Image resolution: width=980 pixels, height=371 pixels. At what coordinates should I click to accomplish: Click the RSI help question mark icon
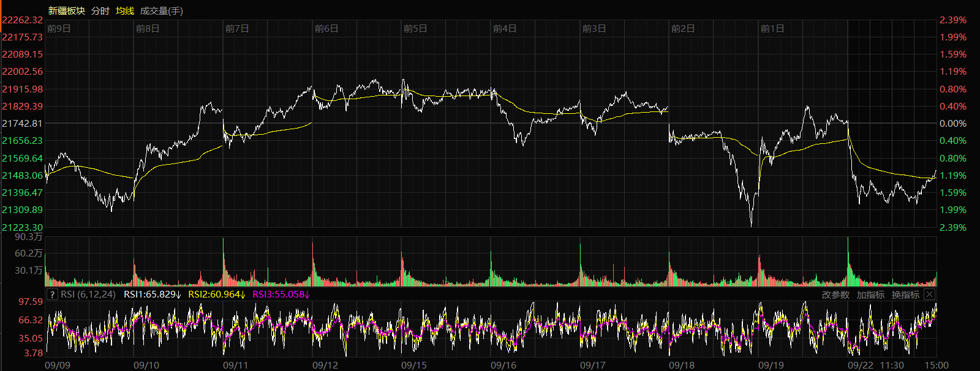point(52,294)
